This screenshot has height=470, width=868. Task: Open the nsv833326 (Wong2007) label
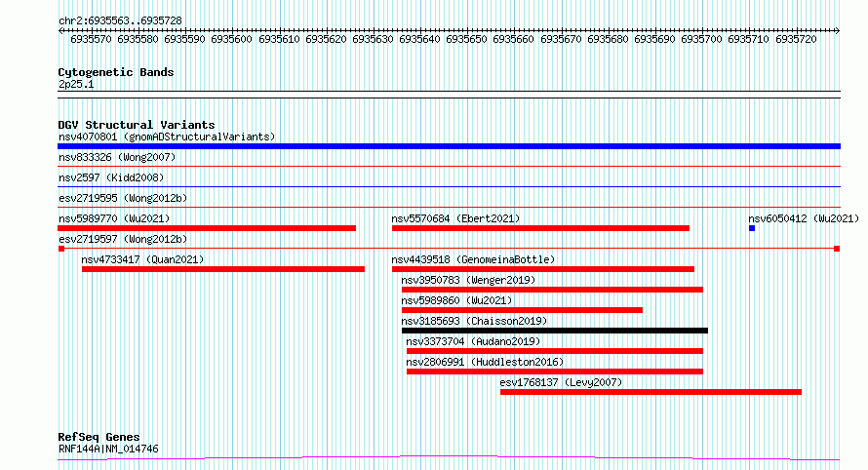point(117,157)
